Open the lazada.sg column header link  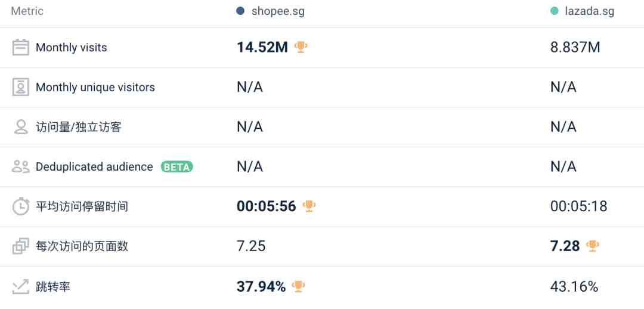(590, 11)
